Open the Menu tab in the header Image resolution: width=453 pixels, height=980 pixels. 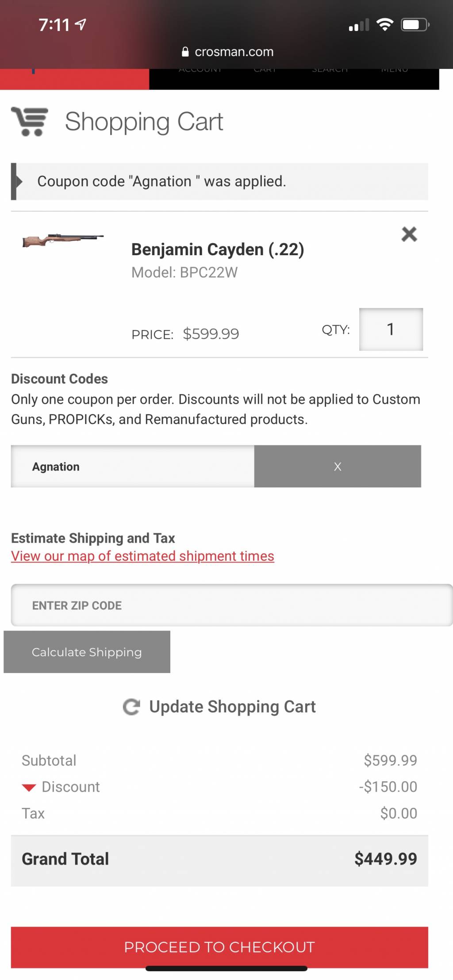(x=395, y=69)
